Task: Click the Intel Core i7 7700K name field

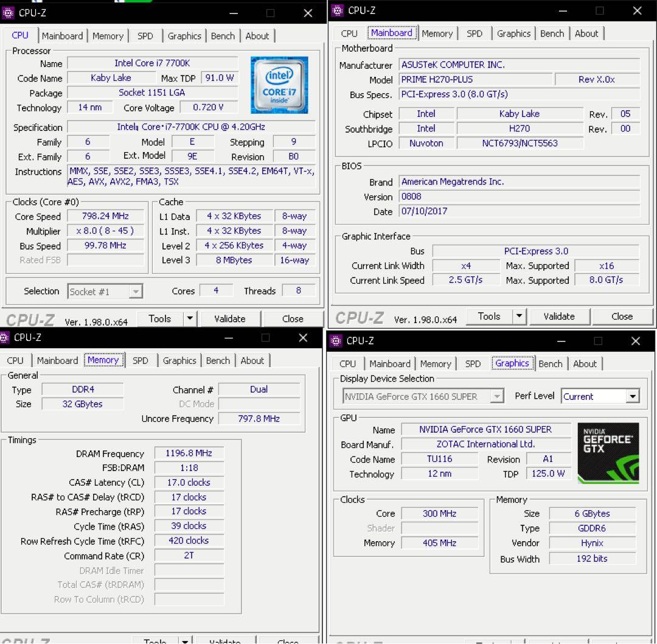Action: coord(153,63)
